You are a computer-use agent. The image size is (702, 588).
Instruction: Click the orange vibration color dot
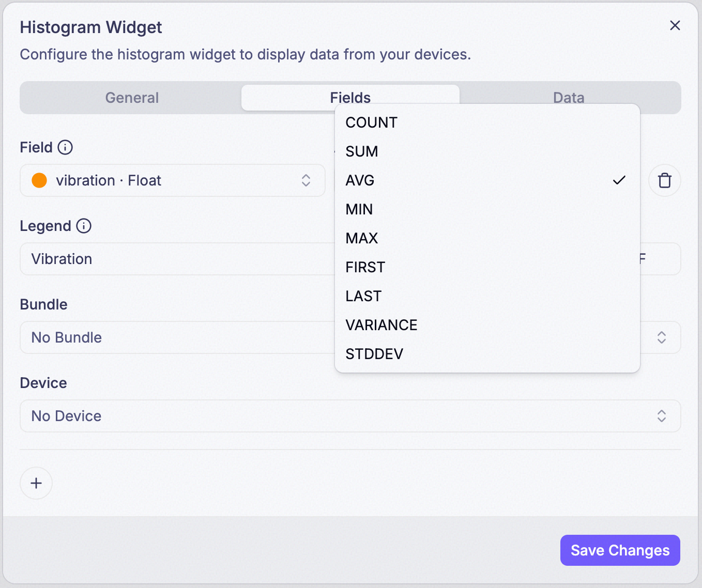coord(39,180)
